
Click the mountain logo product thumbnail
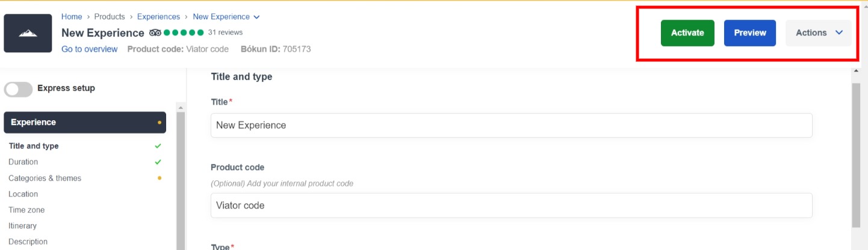(28, 33)
